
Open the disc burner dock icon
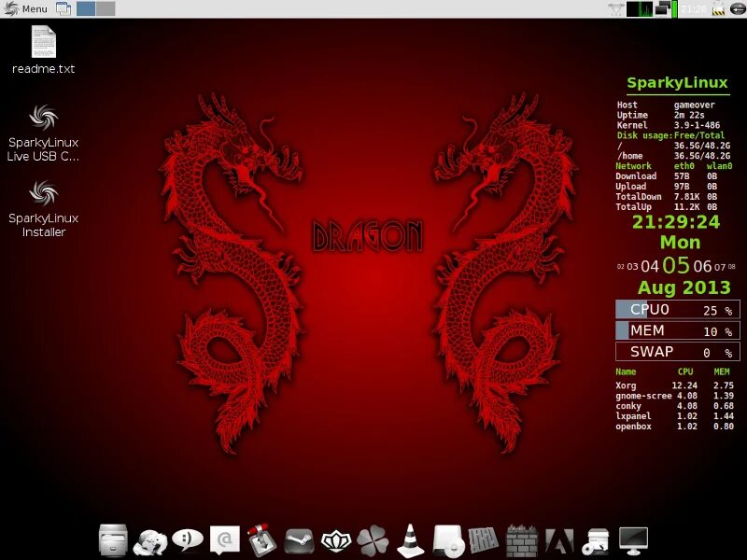[x=448, y=541]
